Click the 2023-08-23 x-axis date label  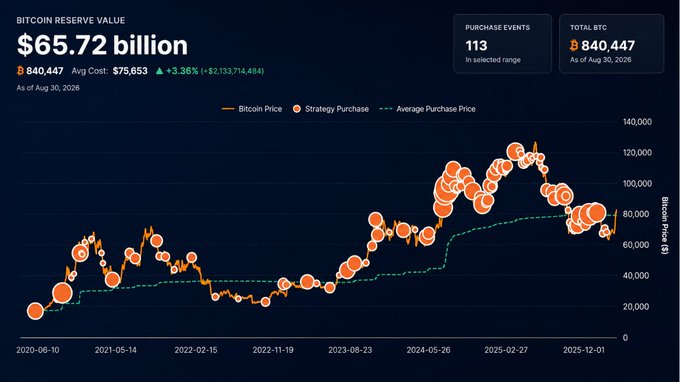[x=350, y=350]
